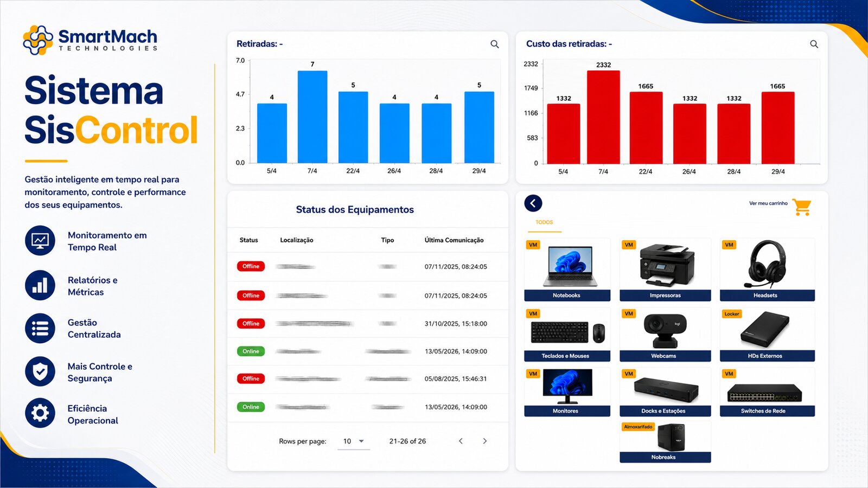Screen dimensions: 868x488
Task: Open the shopping cart icon
Action: tap(801, 207)
